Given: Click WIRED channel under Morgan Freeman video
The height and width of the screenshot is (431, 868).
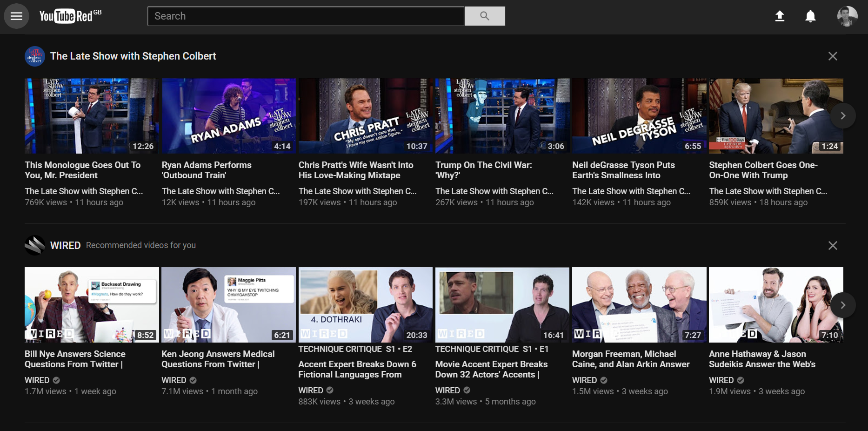Looking at the screenshot, I should point(585,380).
